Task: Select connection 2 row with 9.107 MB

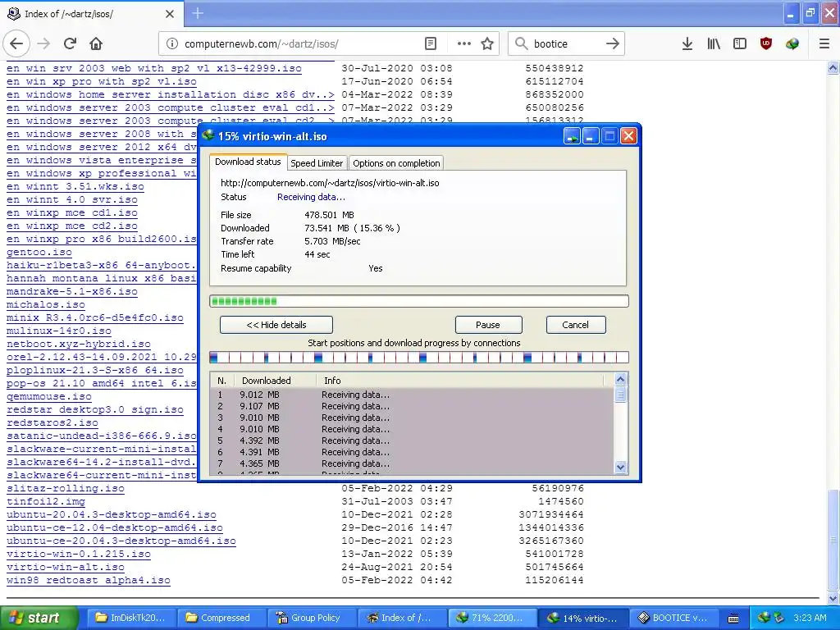Action: tap(413, 406)
